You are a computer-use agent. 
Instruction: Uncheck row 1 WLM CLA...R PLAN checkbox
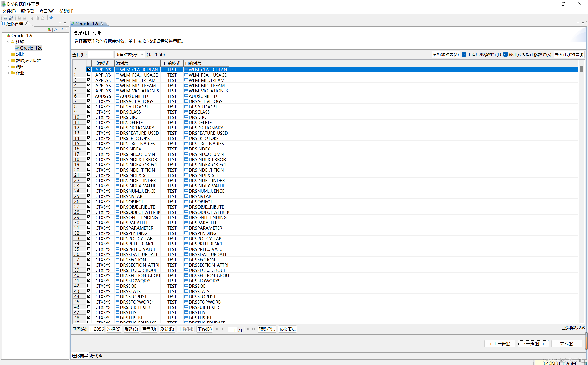click(89, 69)
